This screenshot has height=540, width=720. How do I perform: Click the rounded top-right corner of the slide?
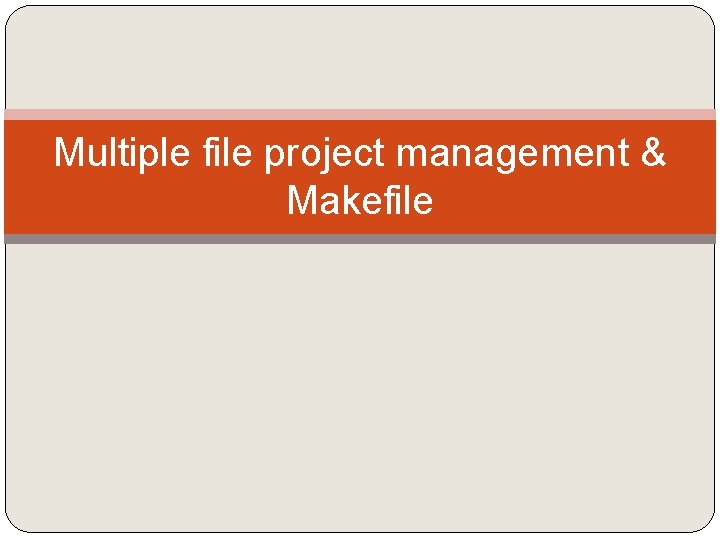pyautogui.click(x=706, y=14)
